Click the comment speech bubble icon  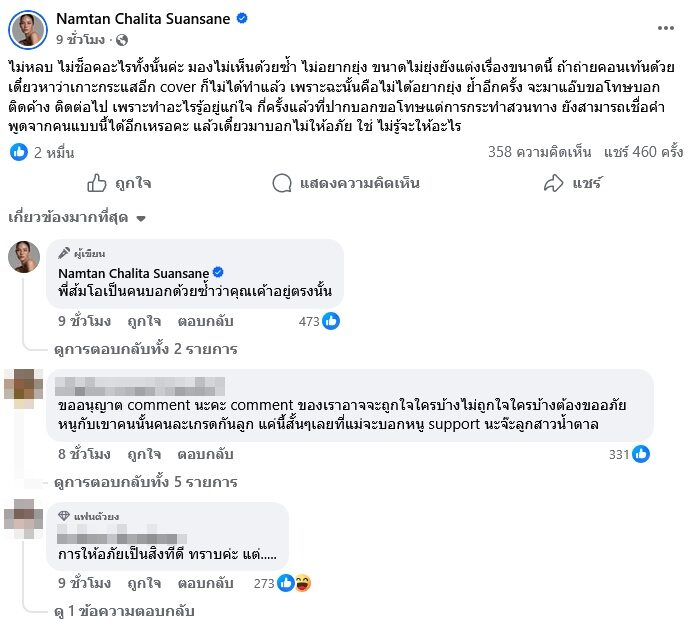coord(282,183)
